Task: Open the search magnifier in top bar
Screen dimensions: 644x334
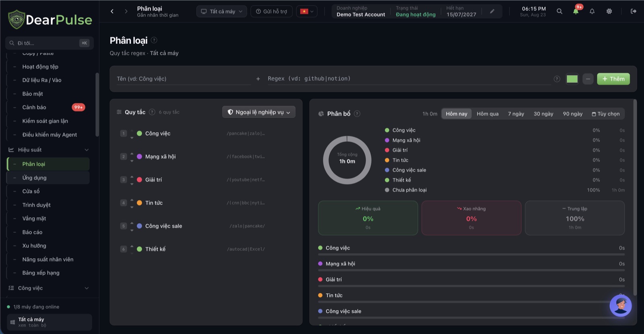Action: click(559, 11)
